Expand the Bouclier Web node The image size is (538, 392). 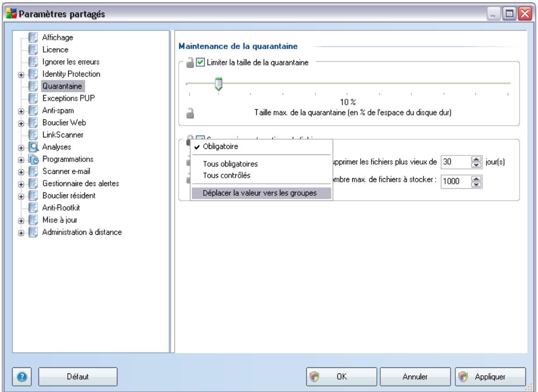[x=21, y=123]
